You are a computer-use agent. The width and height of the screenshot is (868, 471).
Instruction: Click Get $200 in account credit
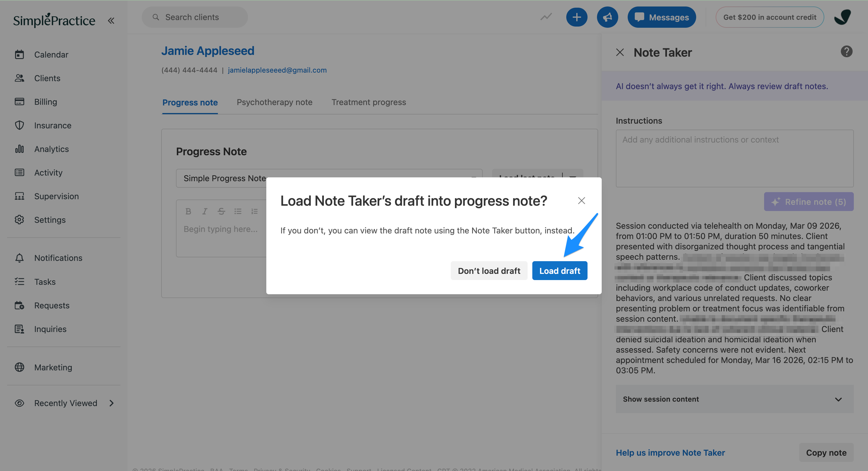(x=770, y=17)
